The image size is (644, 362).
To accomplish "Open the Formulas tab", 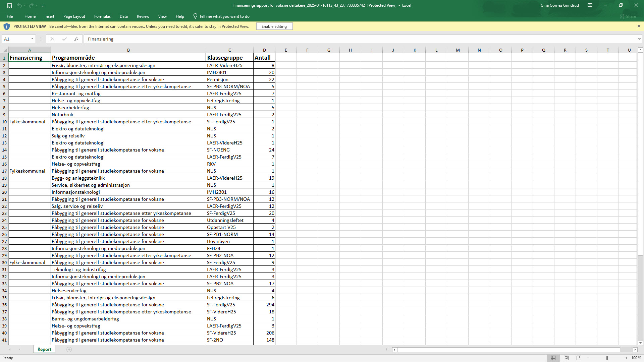I will point(102,16).
